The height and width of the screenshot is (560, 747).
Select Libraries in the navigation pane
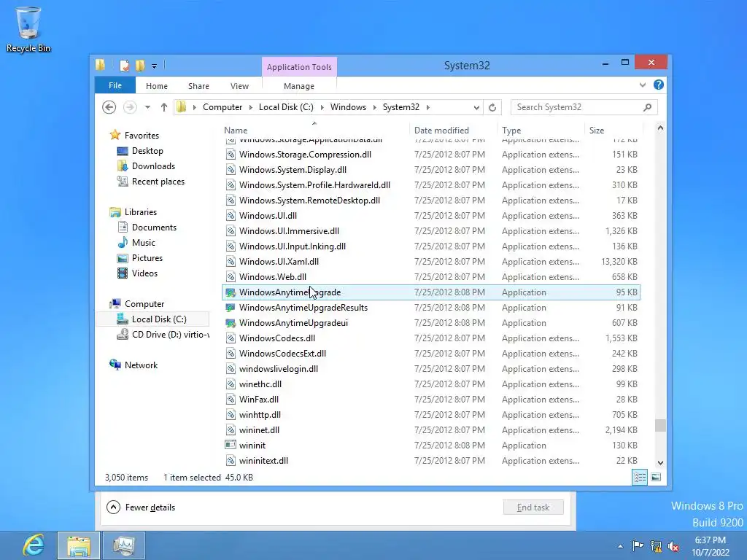pos(141,212)
